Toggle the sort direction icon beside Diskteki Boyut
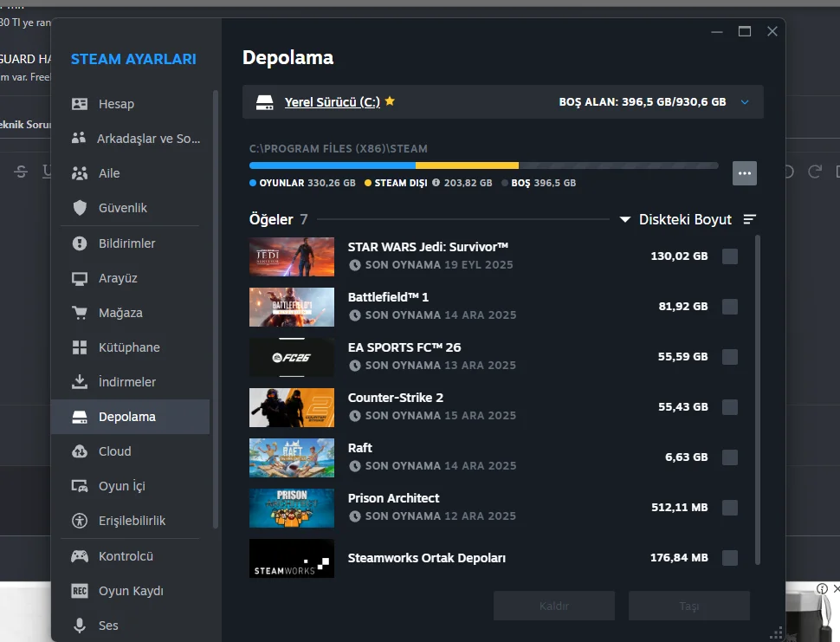 pyautogui.click(x=749, y=219)
